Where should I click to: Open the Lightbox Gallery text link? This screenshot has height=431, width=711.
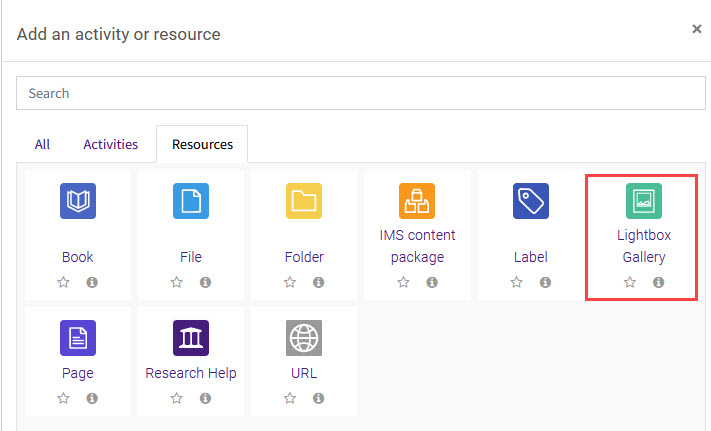(x=644, y=246)
